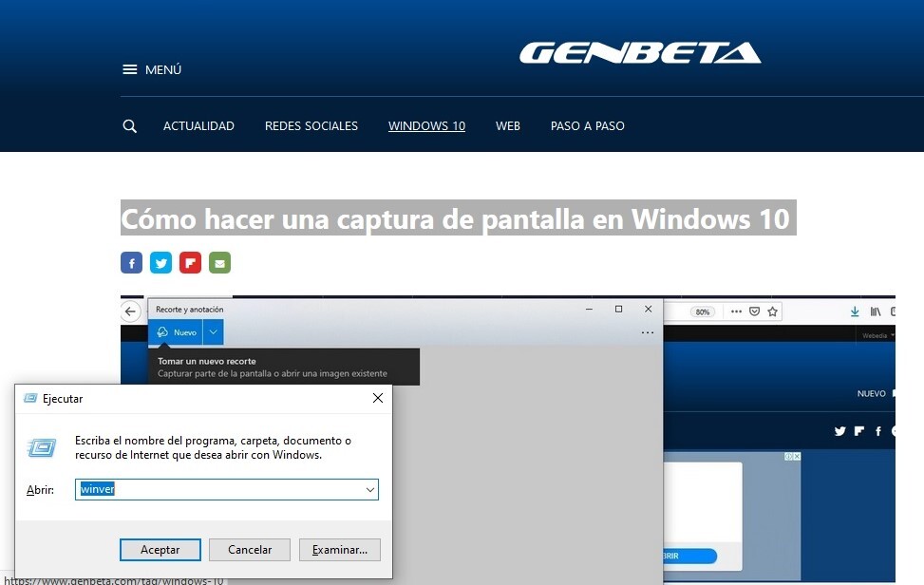Click the Genbeta logo
Image resolution: width=924 pixels, height=585 pixels.
tap(639, 53)
